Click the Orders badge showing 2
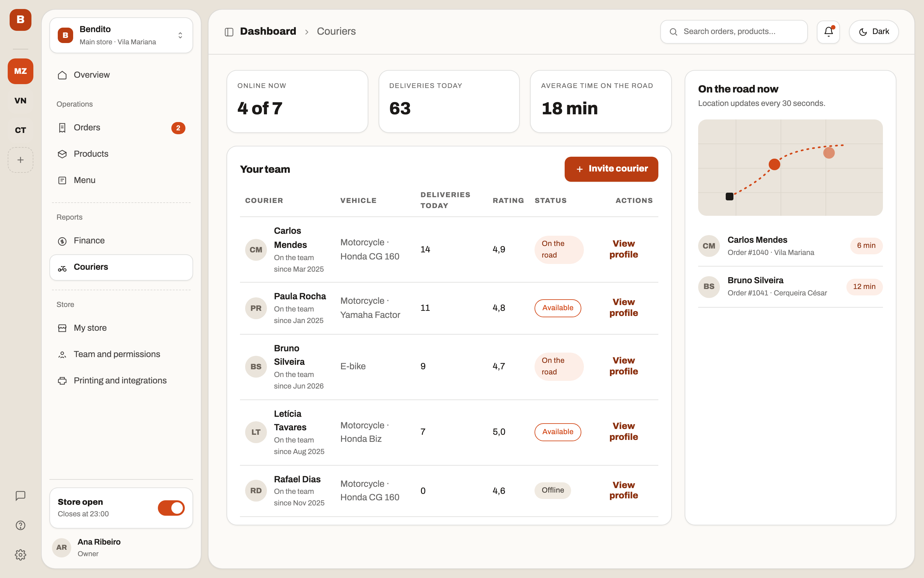This screenshot has width=924, height=578. coord(178,128)
